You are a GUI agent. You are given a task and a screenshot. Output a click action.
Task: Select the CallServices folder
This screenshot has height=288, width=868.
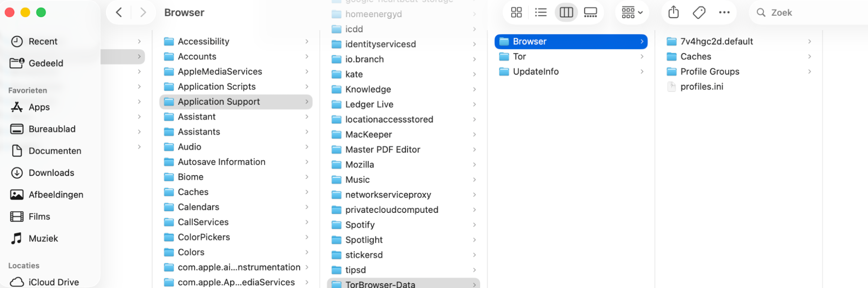coord(236,222)
